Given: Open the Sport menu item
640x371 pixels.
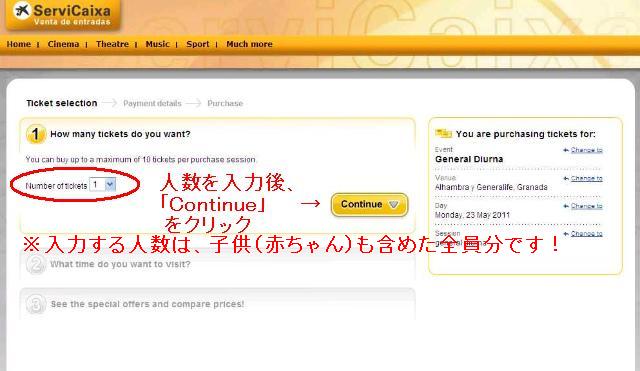Looking at the screenshot, I should (198, 44).
